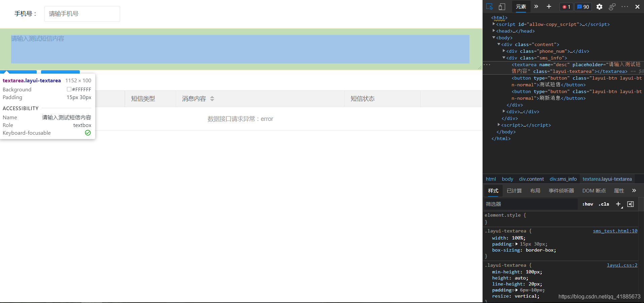Open the messages badge showing 90
644x303 pixels.
click(x=583, y=7)
